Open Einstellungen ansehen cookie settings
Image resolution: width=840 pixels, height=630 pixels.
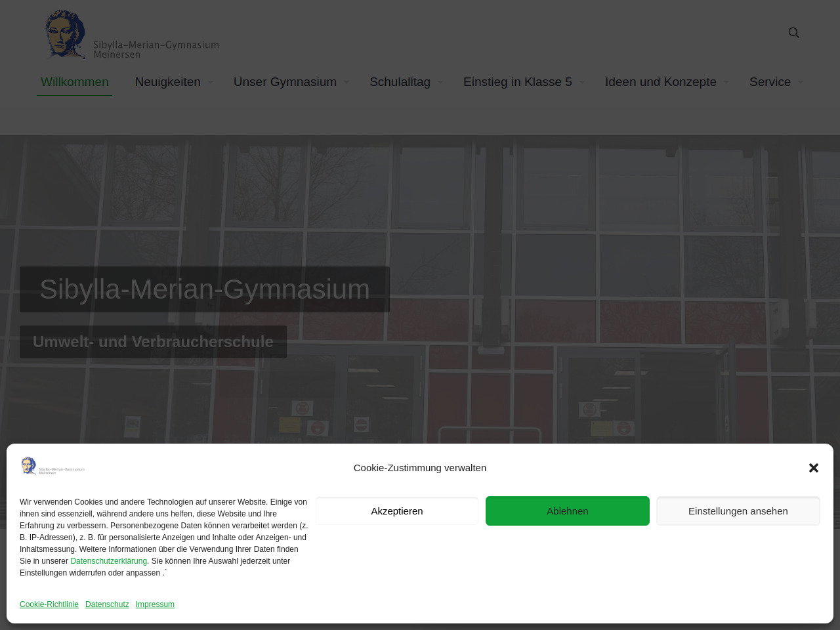click(738, 511)
